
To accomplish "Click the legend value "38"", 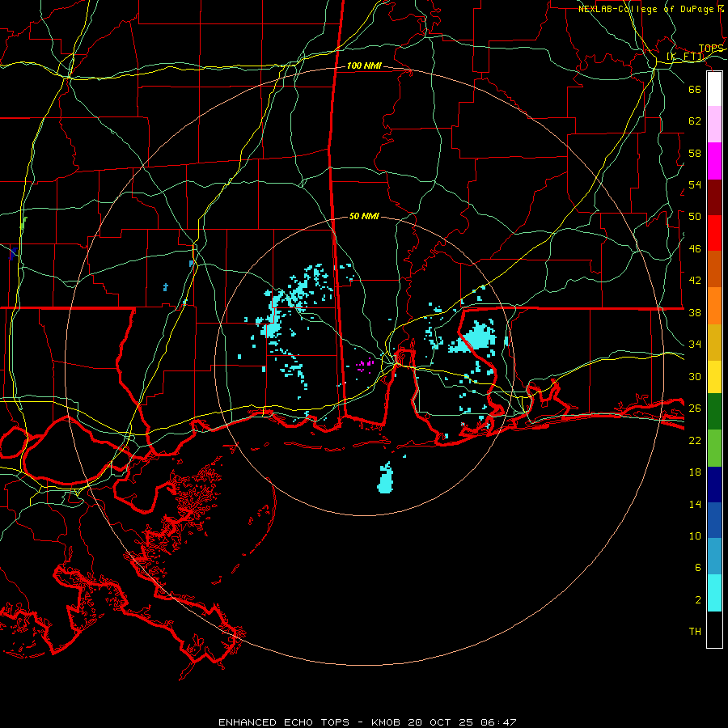I will tap(695, 312).
